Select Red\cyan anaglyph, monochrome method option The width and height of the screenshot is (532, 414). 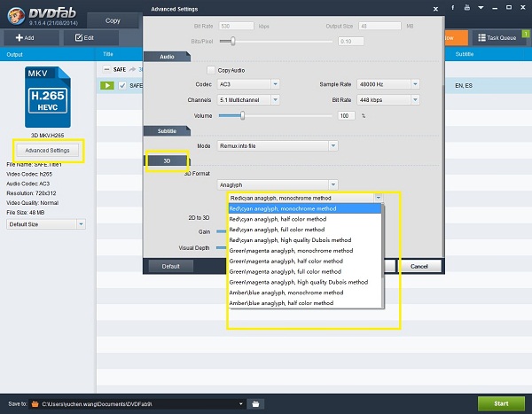pyautogui.click(x=305, y=208)
